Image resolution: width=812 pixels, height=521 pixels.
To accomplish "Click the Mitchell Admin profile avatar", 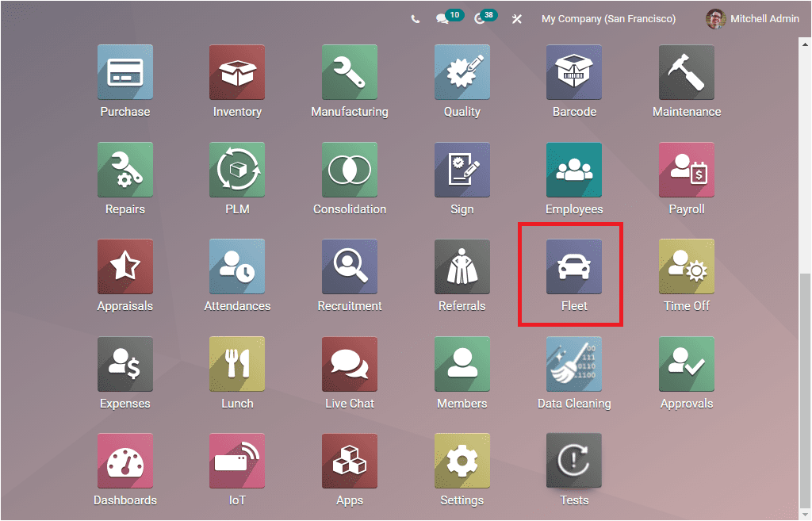I will point(715,18).
